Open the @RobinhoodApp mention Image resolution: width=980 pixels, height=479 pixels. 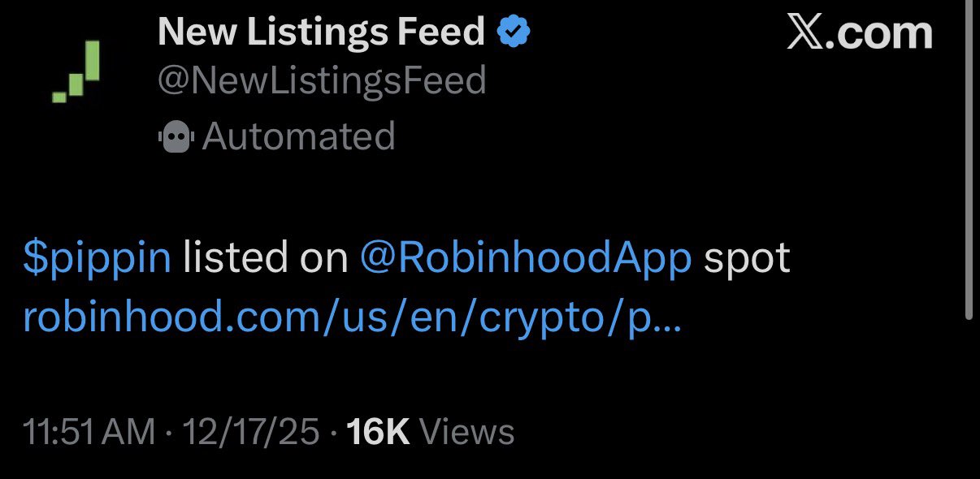[x=526, y=258]
